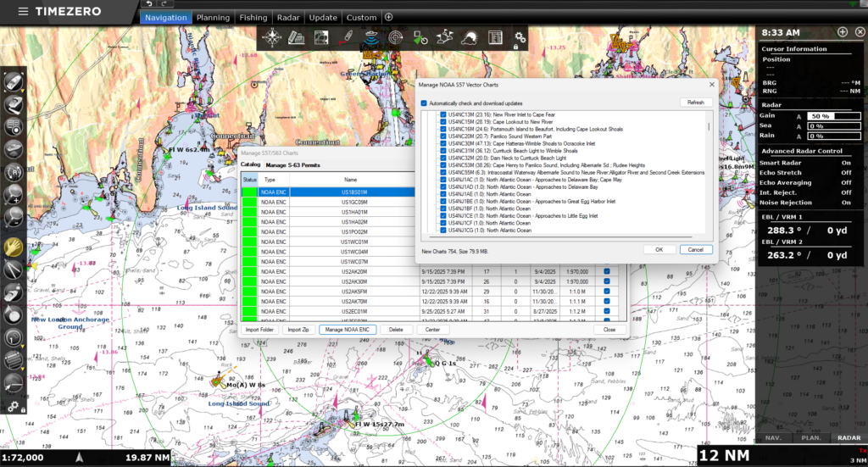Click OK in NOAA S57 dialog

coord(659,250)
